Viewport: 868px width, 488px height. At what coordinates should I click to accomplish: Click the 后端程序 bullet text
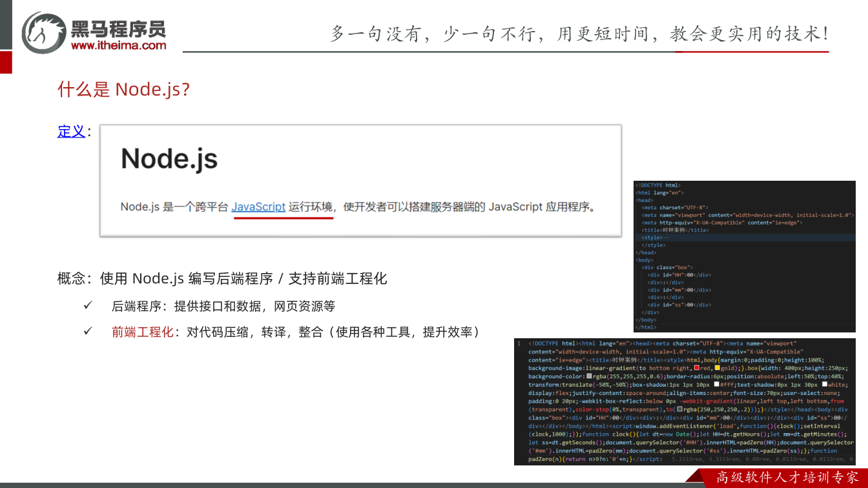223,306
